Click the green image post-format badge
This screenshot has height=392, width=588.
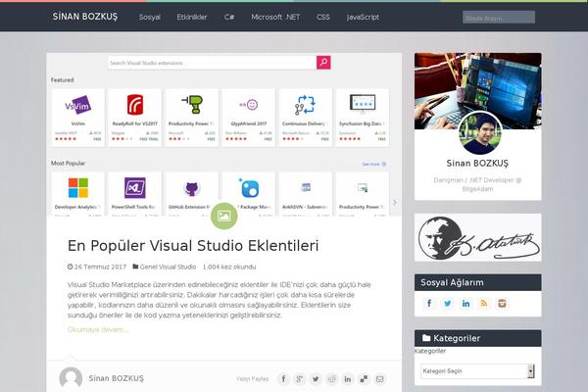tap(223, 216)
